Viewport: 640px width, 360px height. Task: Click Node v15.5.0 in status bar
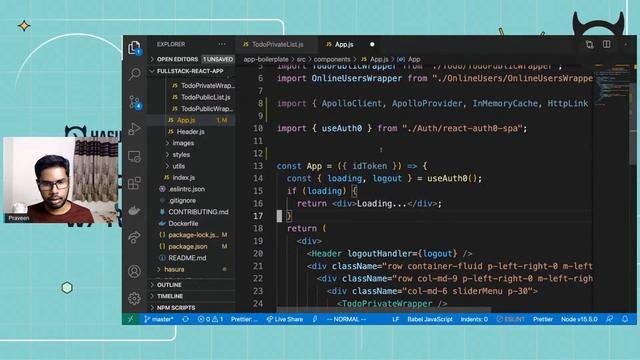click(x=579, y=319)
